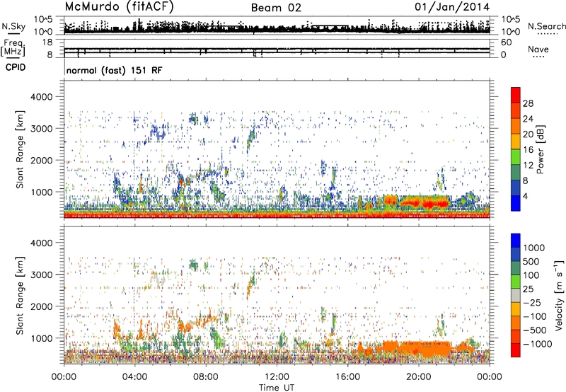566x392 pixels.
Task: Click the "28" Power scale label
Action: [x=528, y=103]
